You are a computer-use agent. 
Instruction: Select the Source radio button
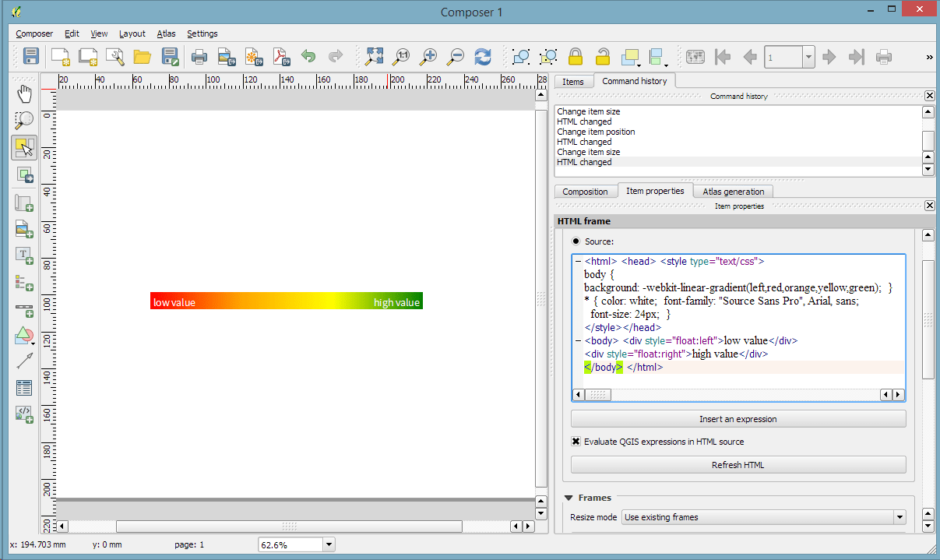[x=576, y=241]
